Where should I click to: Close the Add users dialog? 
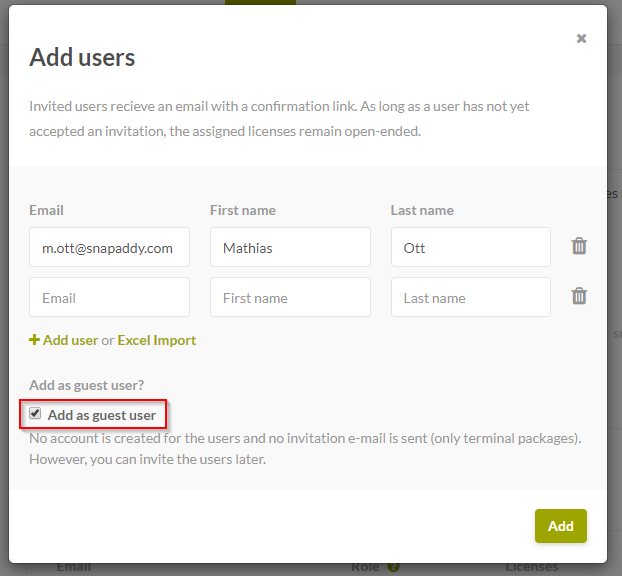[581, 38]
